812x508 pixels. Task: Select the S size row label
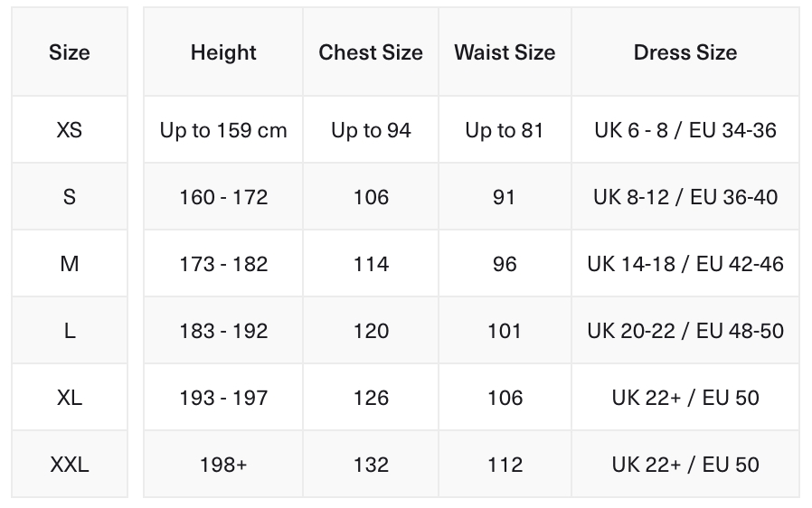(70, 197)
